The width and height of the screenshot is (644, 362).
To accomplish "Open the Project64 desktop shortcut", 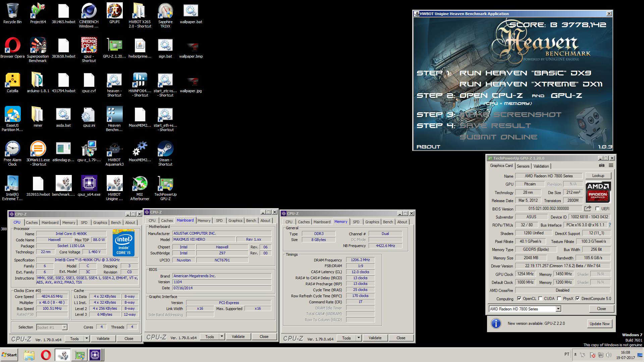I will click(x=38, y=13).
